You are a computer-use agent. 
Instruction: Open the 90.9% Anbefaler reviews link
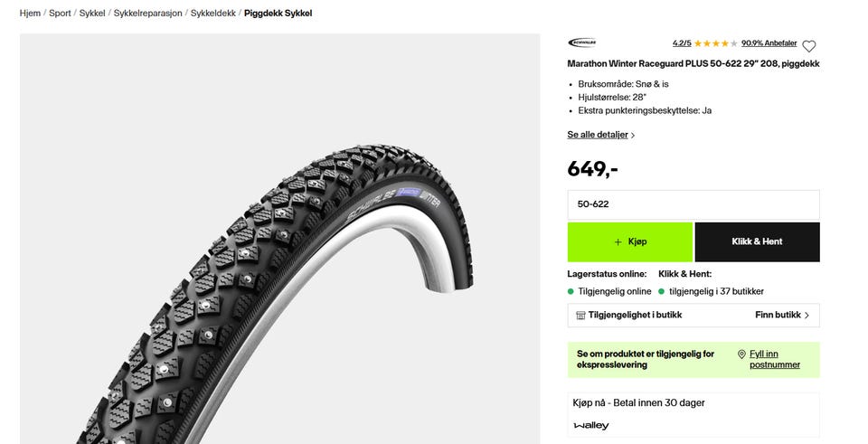tap(769, 43)
